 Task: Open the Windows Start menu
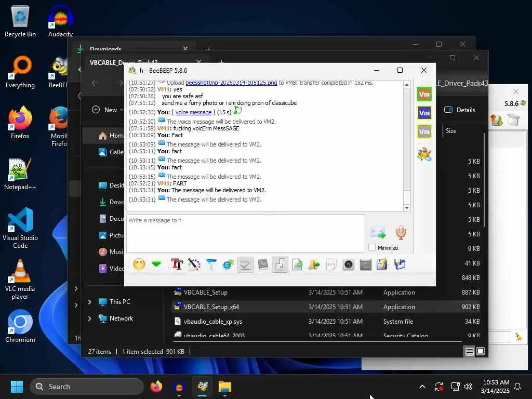pyautogui.click(x=17, y=387)
